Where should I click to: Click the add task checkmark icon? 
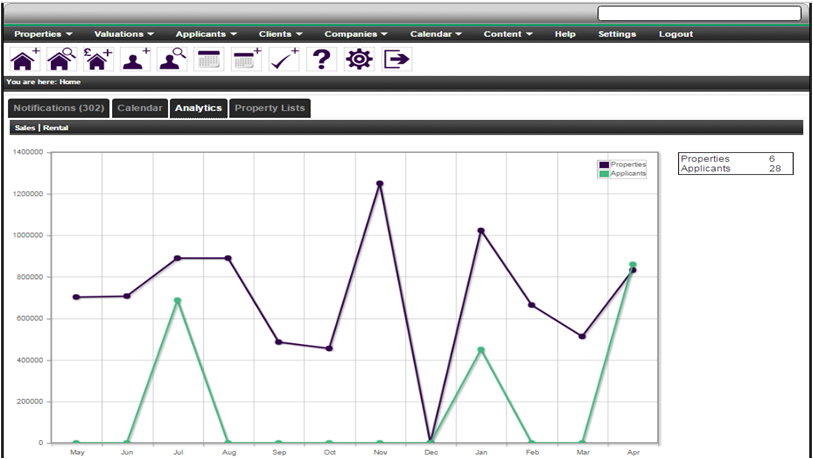coord(284,59)
